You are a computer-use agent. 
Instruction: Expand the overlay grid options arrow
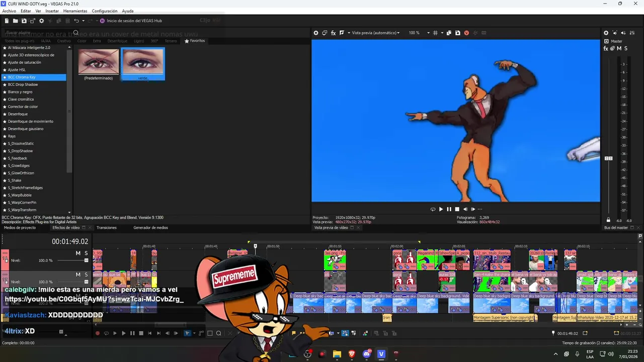[441, 33]
